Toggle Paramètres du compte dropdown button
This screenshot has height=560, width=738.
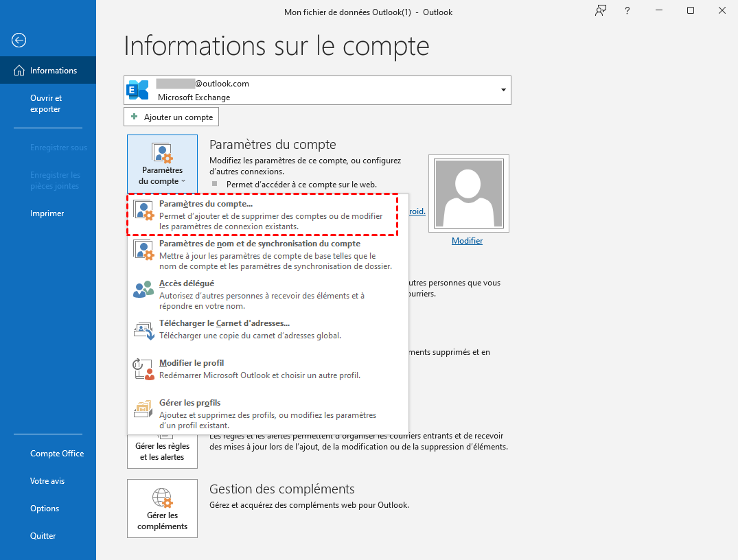[x=163, y=164]
